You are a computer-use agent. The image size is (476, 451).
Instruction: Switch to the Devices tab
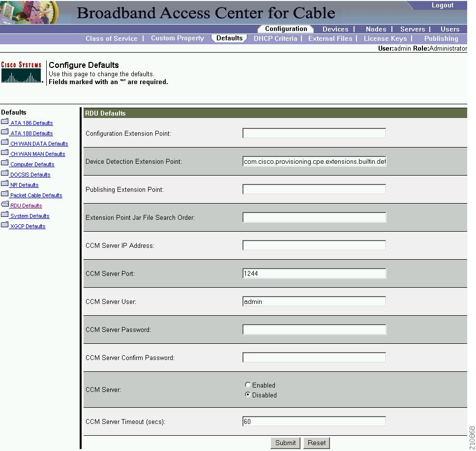click(336, 29)
